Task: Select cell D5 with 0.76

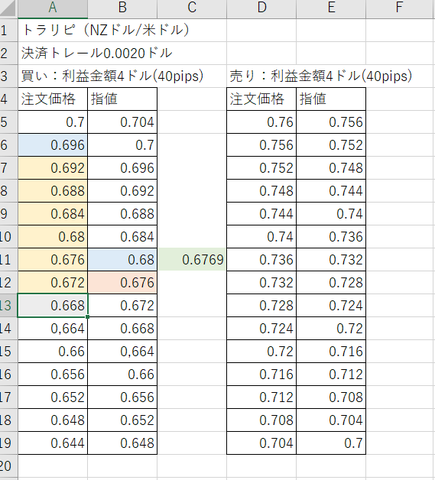Action: click(262, 122)
